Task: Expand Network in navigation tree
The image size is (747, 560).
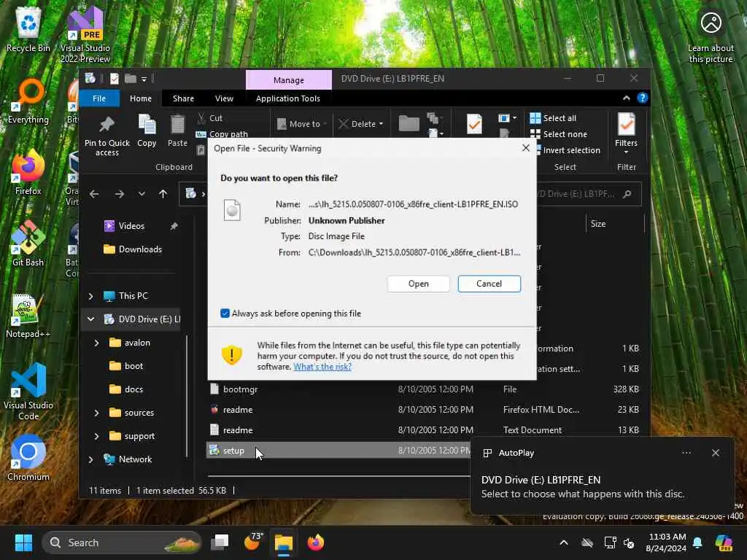Action: 91,459
